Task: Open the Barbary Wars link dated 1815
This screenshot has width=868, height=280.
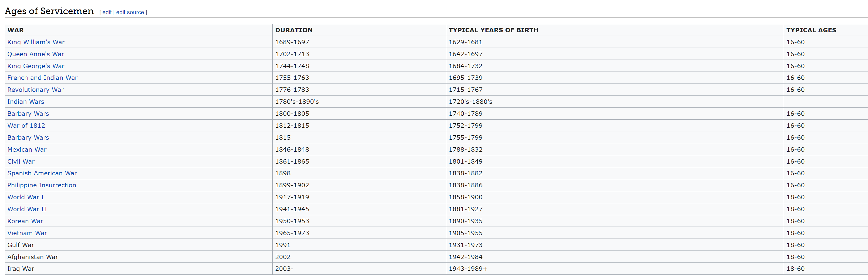Action: pyautogui.click(x=28, y=137)
